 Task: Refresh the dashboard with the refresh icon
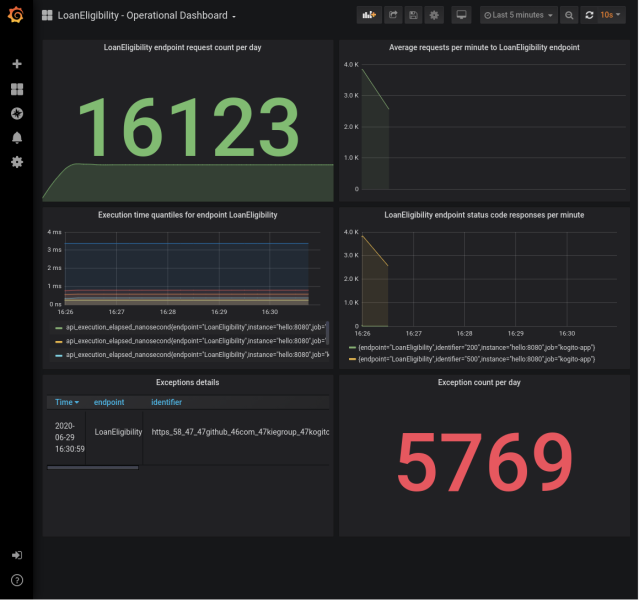589,15
